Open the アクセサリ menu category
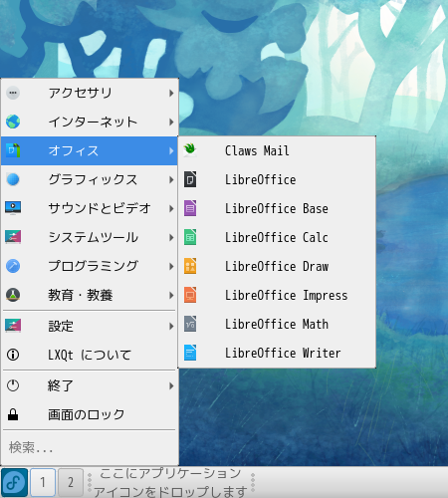448x498 pixels. point(90,93)
